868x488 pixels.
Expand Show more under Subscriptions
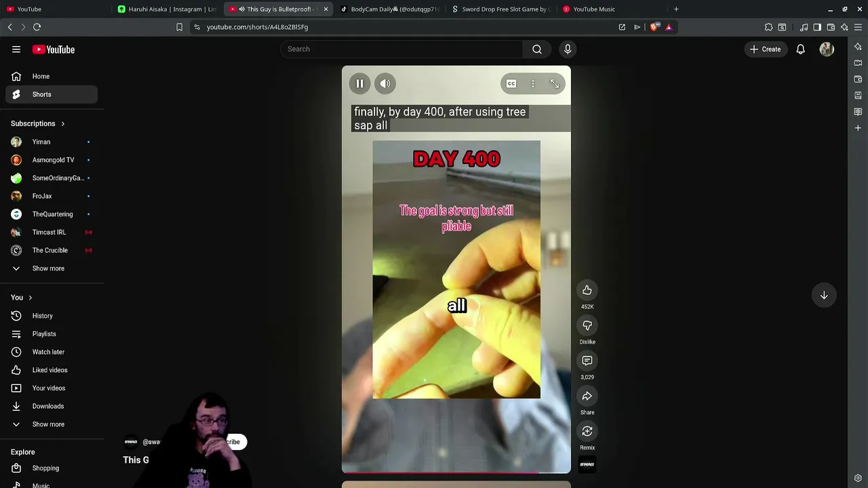pos(52,268)
